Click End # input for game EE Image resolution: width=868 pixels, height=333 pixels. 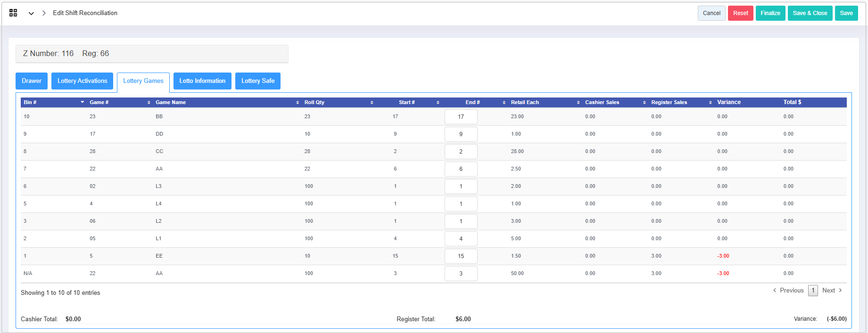tap(461, 256)
